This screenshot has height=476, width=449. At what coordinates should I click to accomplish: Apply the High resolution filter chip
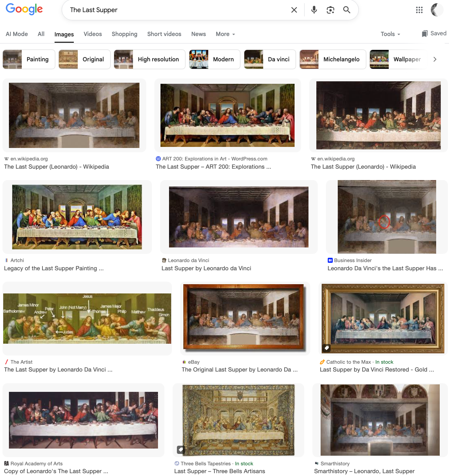149,59
